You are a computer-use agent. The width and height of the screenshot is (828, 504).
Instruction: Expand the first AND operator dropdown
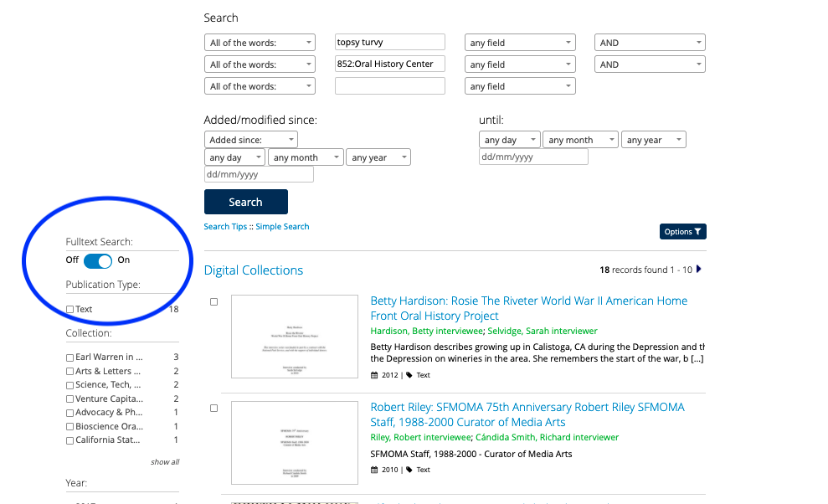click(650, 43)
